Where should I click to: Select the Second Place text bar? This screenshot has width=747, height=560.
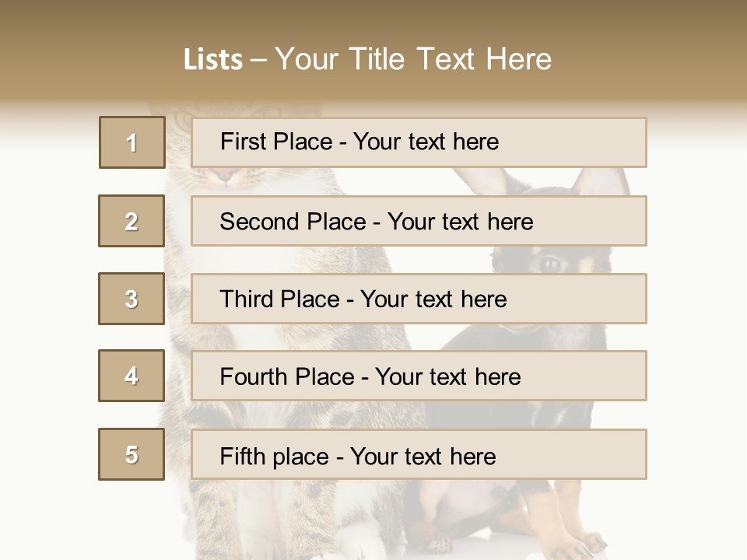[419, 221]
